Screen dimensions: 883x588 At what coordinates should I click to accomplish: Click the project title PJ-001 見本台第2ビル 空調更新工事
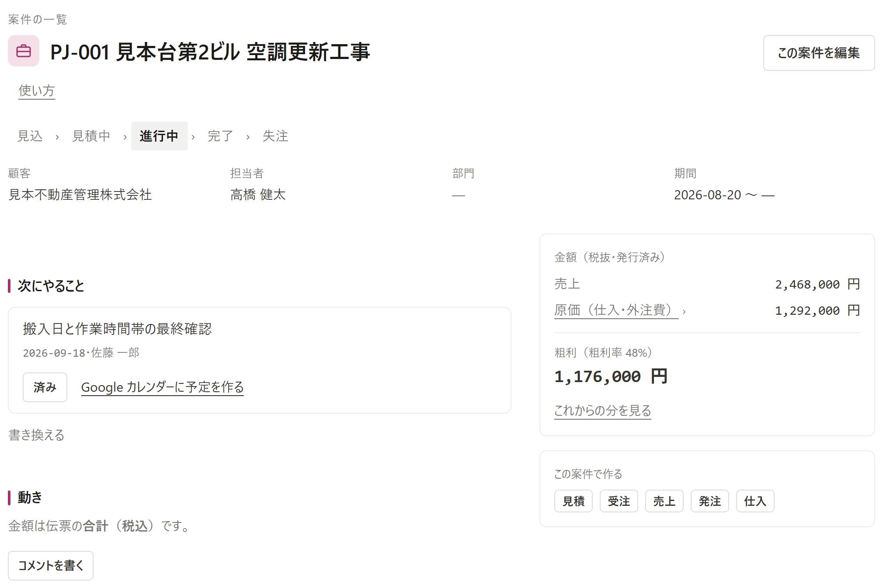pyautogui.click(x=210, y=52)
